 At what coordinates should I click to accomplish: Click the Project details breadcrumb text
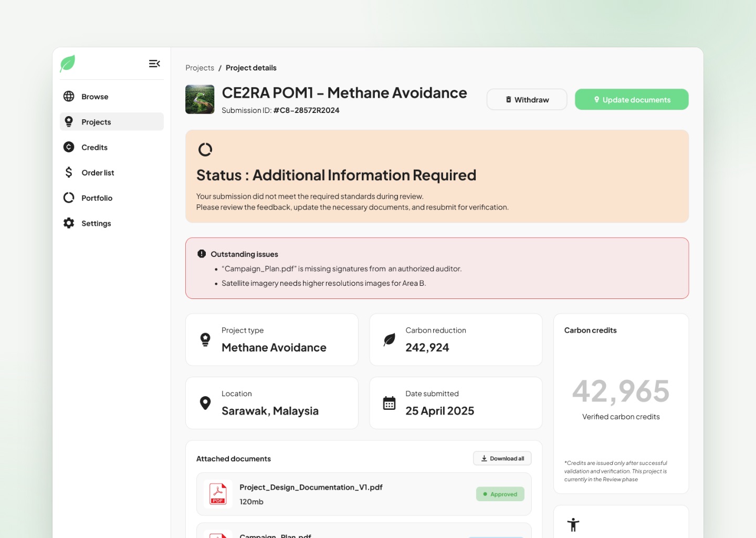coord(251,68)
